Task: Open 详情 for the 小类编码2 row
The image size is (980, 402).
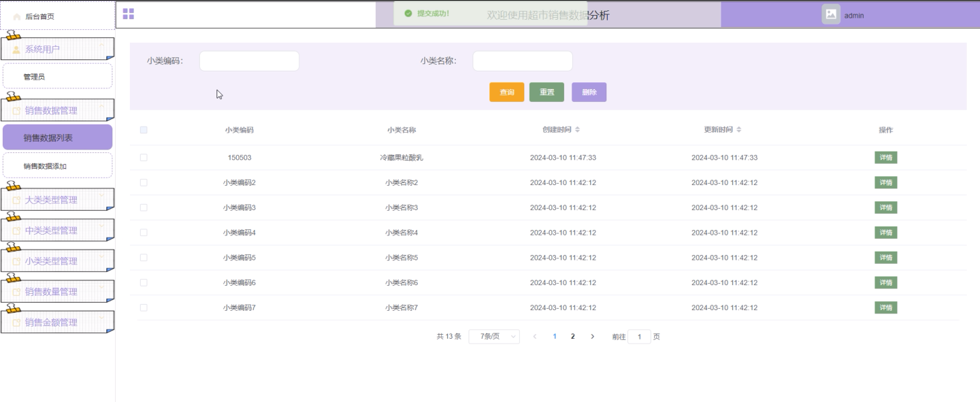Action: tap(886, 182)
